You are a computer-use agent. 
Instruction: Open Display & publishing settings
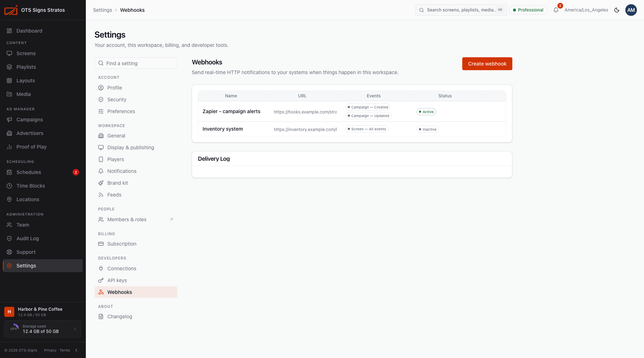(x=136, y=147)
